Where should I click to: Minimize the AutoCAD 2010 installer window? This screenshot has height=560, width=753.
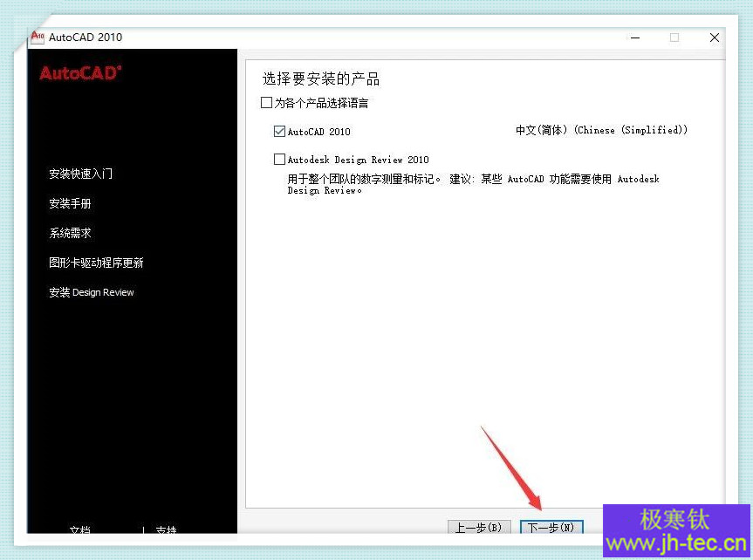click(635, 38)
